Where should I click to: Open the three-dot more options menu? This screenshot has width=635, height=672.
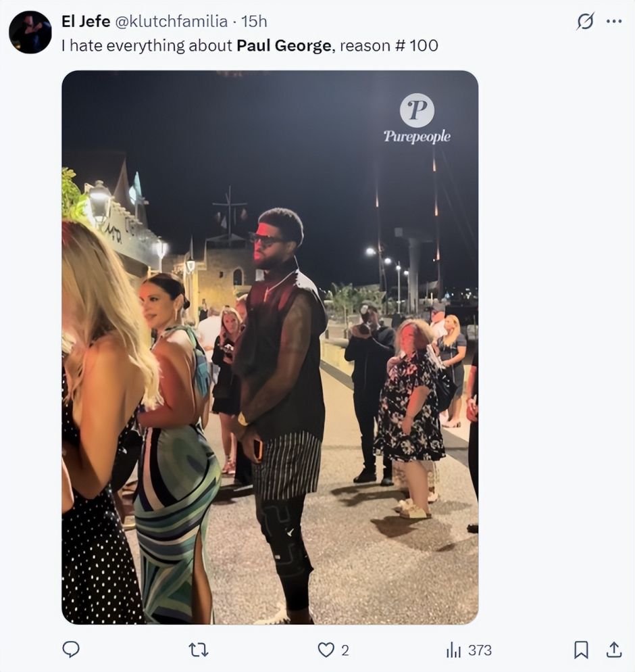[614, 22]
